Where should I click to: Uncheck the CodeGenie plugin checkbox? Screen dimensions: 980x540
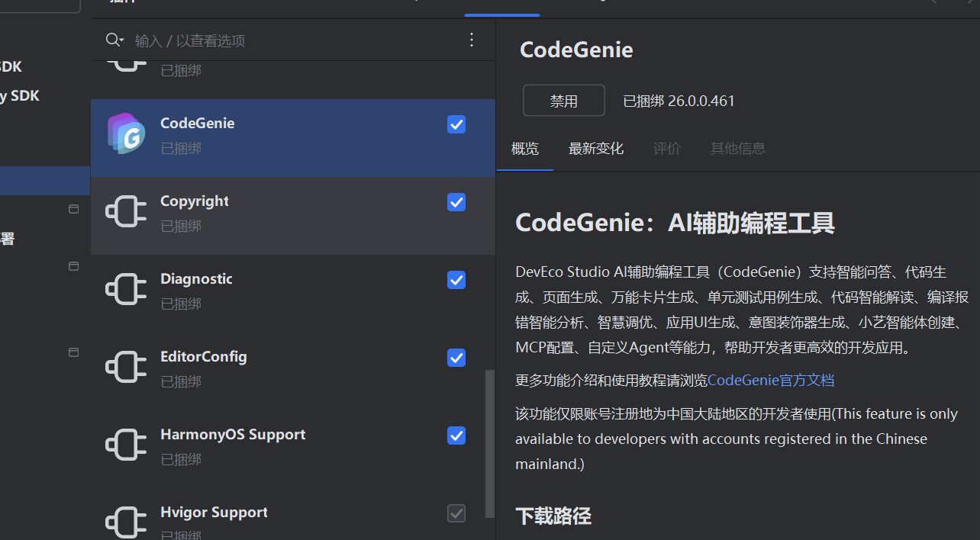point(456,124)
